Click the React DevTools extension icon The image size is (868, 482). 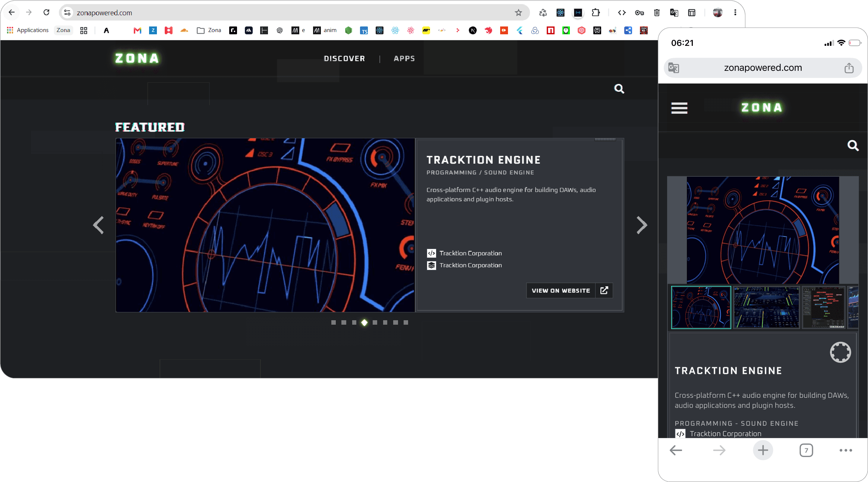[x=560, y=13]
